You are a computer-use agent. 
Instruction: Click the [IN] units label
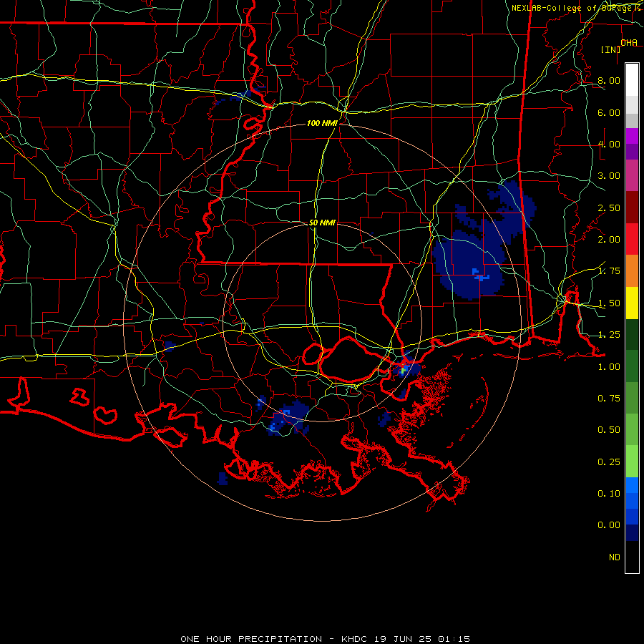pyautogui.click(x=610, y=49)
